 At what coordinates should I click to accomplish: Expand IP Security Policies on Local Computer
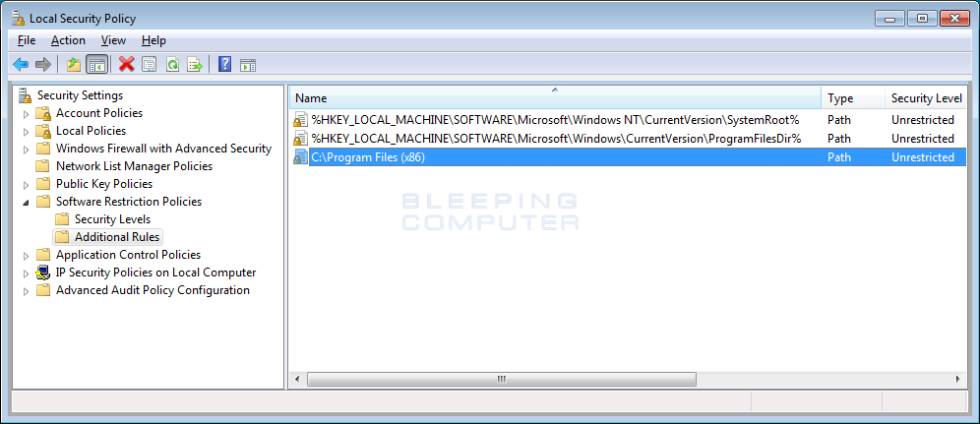(26, 273)
